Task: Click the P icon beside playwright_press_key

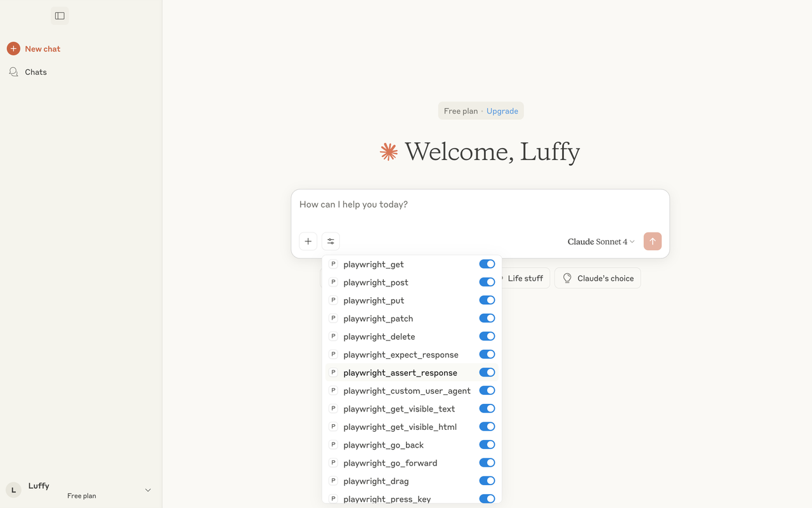Action: coord(333,499)
